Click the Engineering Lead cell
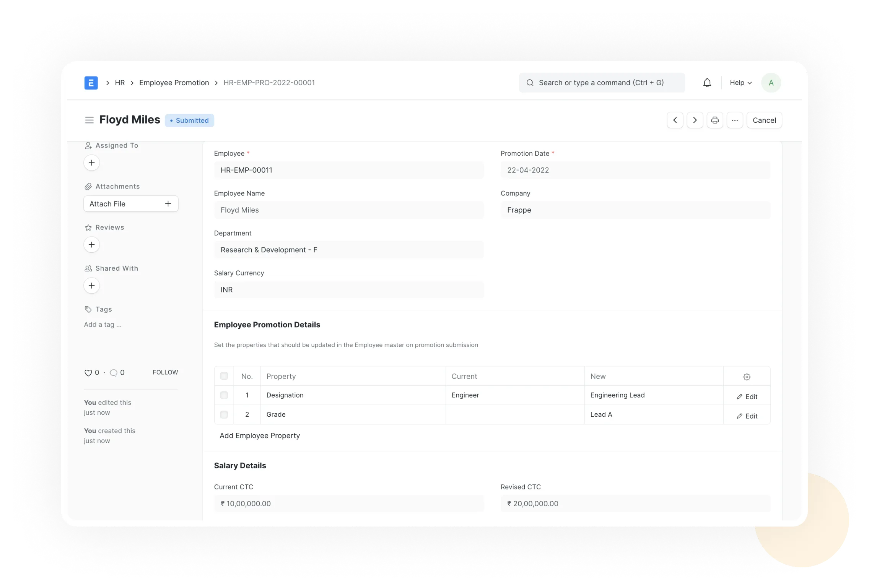This screenshot has width=869, height=588. click(654, 395)
